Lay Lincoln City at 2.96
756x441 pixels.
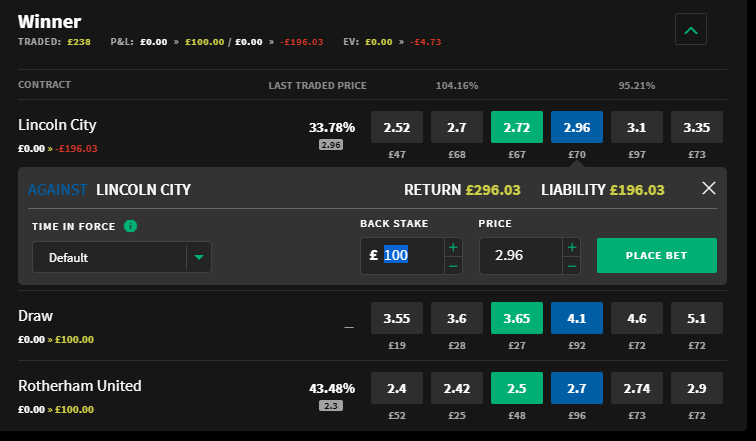tap(577, 127)
